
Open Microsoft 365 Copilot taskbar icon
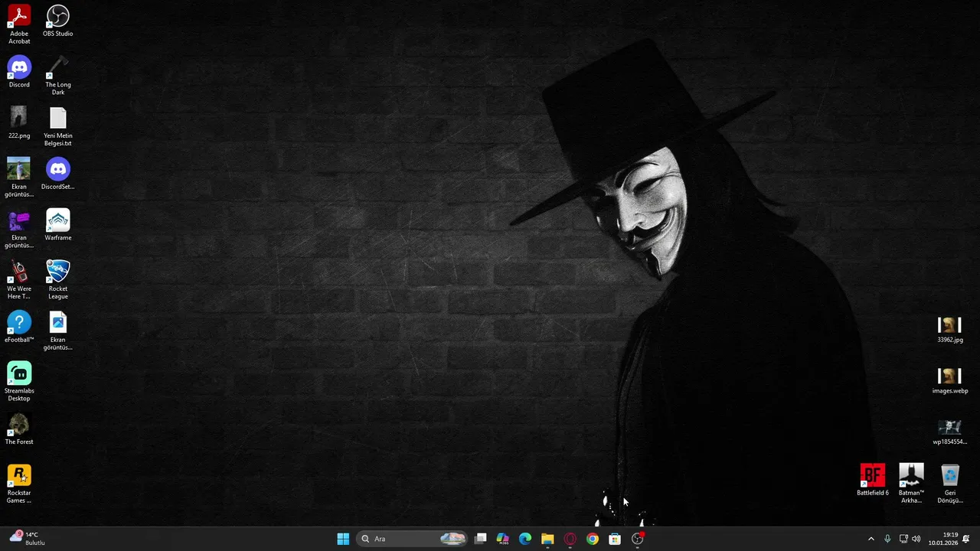pos(503,539)
